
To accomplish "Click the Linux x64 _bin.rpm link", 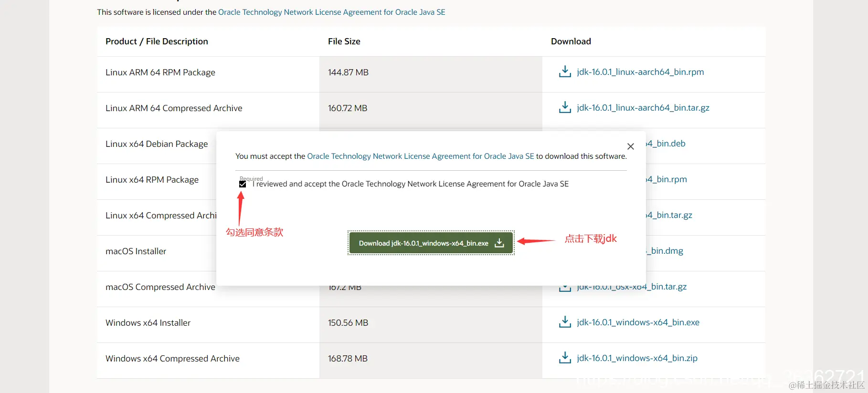I will click(667, 179).
